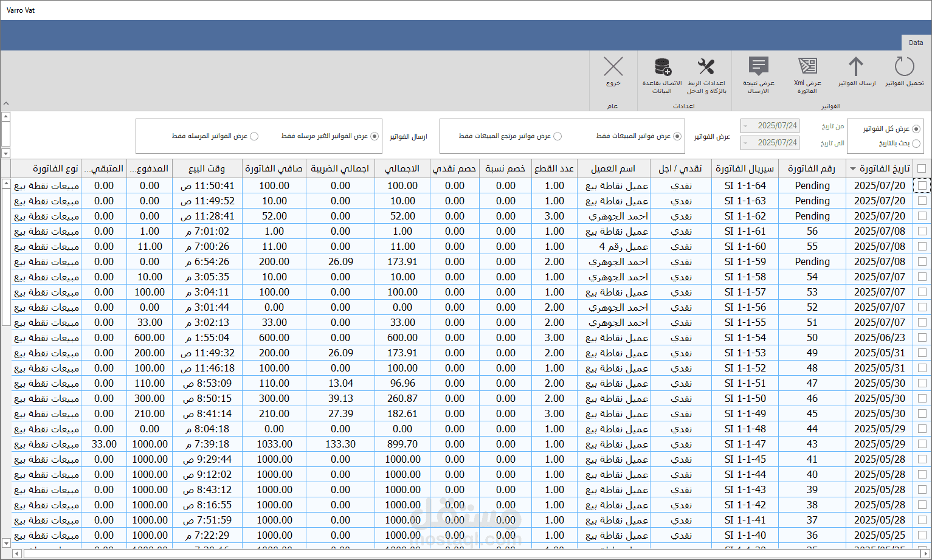Select 'عرض فواتير المبيعات فقط' radio
Image resolution: width=932 pixels, height=560 pixels.
(x=677, y=136)
